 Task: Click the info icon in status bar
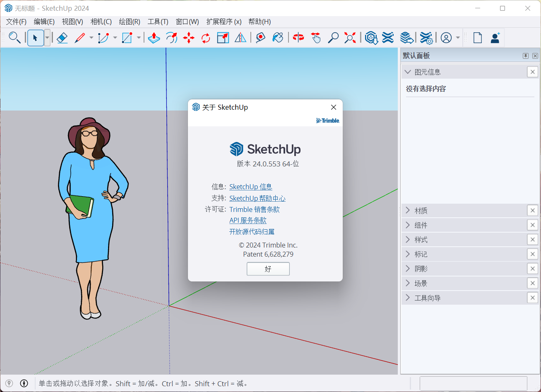pyautogui.click(x=24, y=383)
